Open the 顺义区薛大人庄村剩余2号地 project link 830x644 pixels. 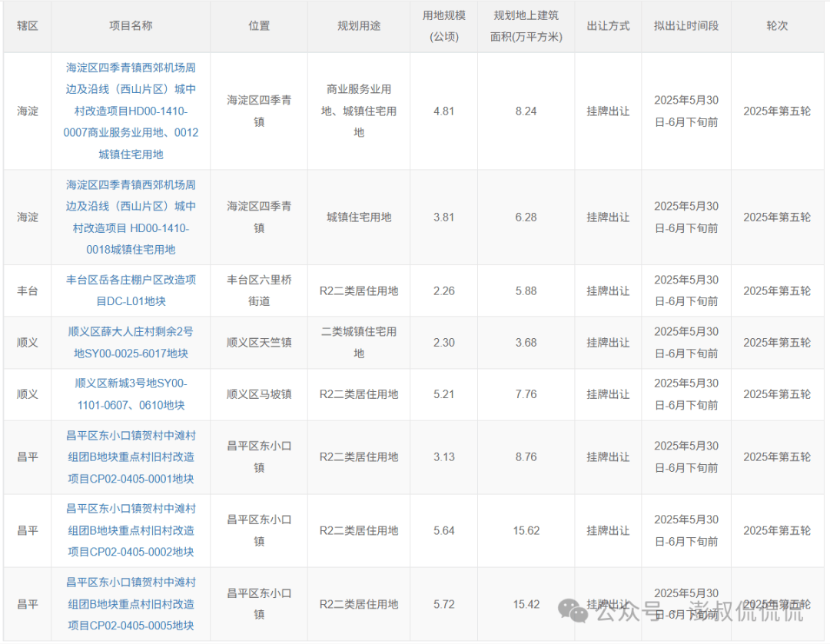click(x=131, y=342)
